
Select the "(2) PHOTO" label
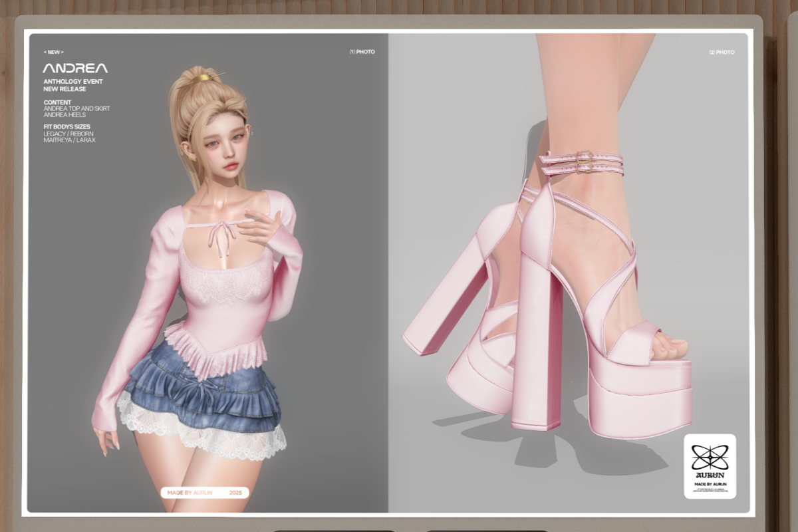[x=722, y=52]
